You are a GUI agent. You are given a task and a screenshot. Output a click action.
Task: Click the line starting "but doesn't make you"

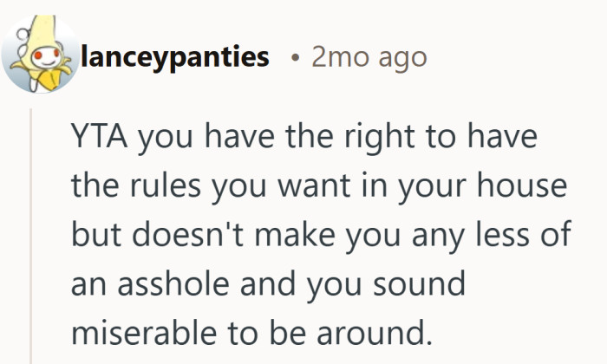click(322, 236)
